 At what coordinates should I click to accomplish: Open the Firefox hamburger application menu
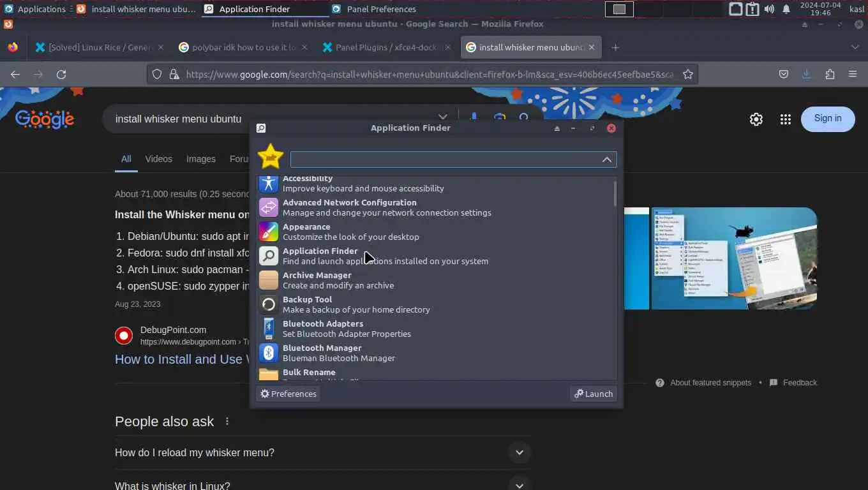(853, 75)
